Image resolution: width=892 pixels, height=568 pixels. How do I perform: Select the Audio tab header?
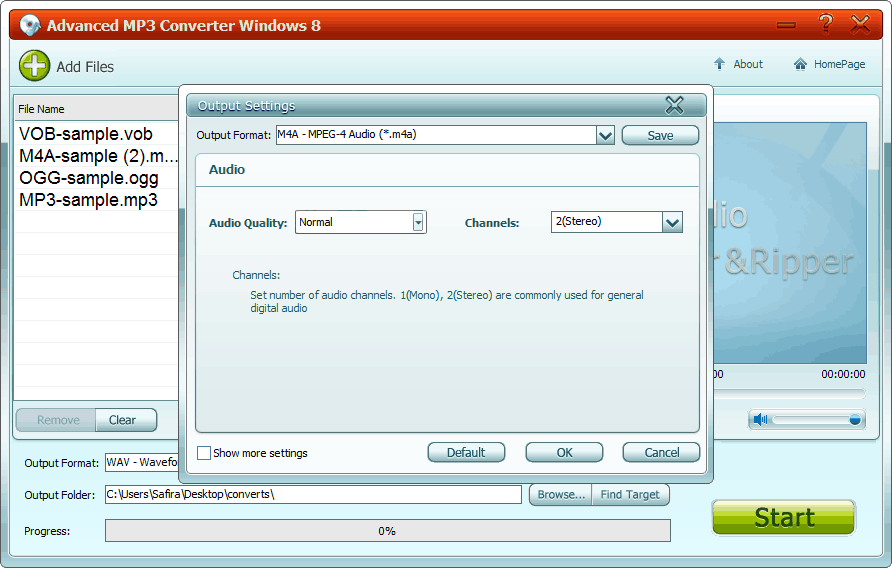(x=226, y=170)
